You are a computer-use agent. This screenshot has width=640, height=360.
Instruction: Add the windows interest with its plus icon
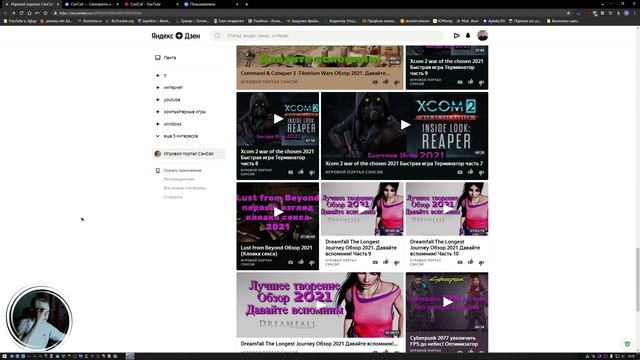158,124
